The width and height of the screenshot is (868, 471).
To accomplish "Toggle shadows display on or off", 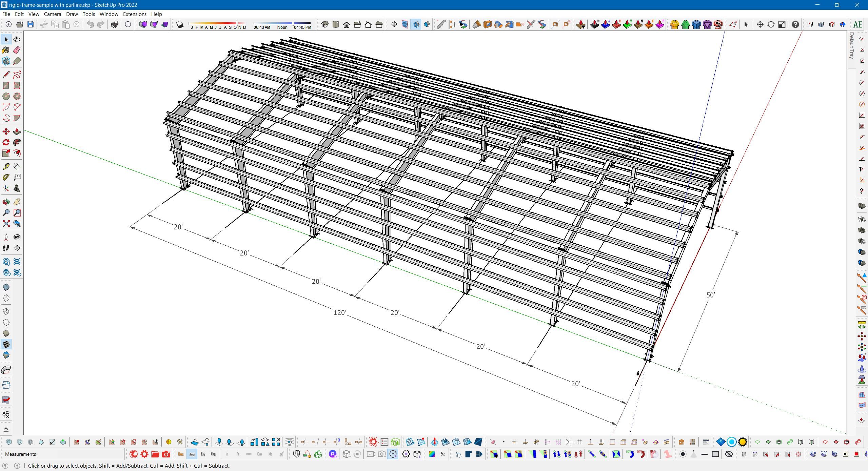I will pyautogui.click(x=180, y=24).
